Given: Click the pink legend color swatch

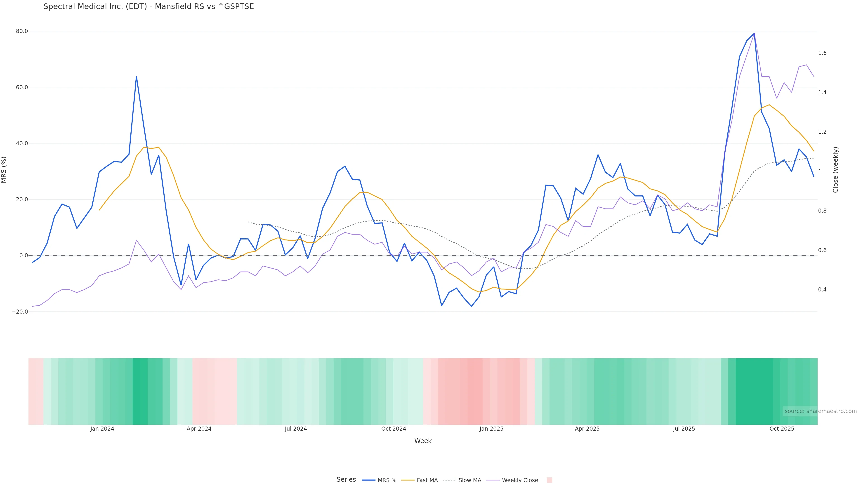Looking at the screenshot, I should click(549, 480).
